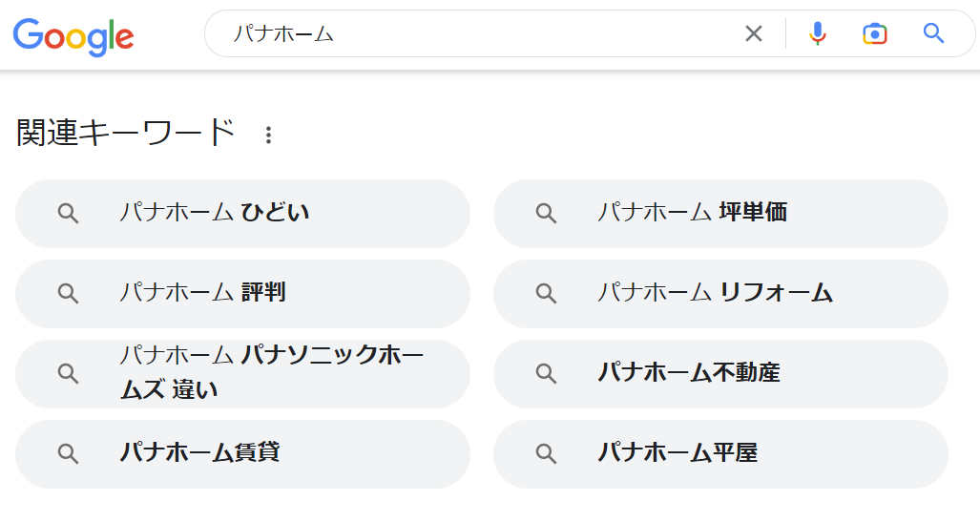Screen dimensions: 980x522
Task: Start voice search with microphone icon
Action: pyautogui.click(x=817, y=34)
